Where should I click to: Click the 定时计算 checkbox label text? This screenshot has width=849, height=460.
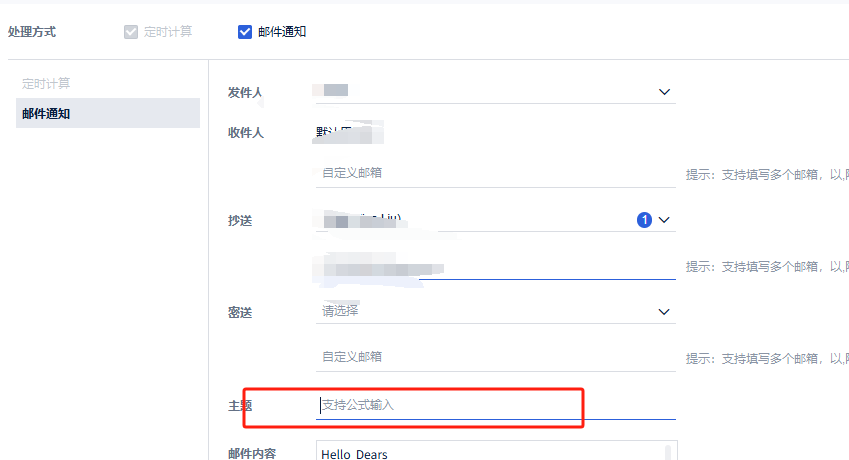[168, 31]
